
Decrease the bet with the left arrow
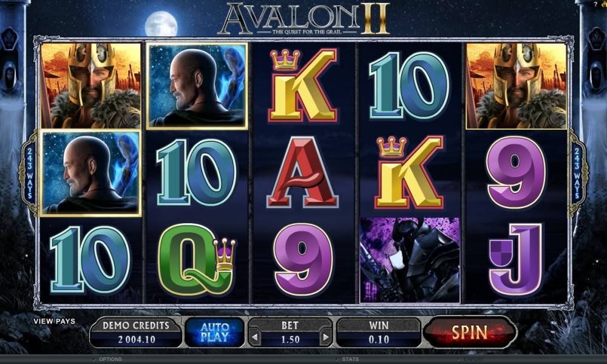click(255, 338)
